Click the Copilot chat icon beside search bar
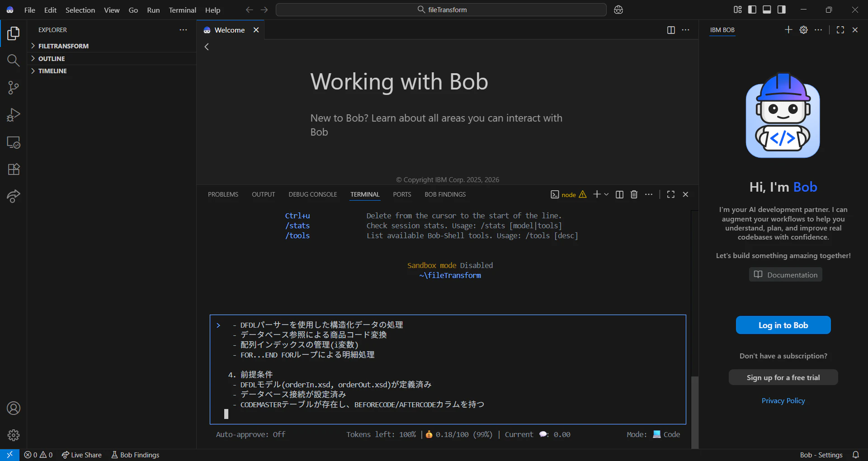This screenshot has height=461, width=868. coord(618,10)
